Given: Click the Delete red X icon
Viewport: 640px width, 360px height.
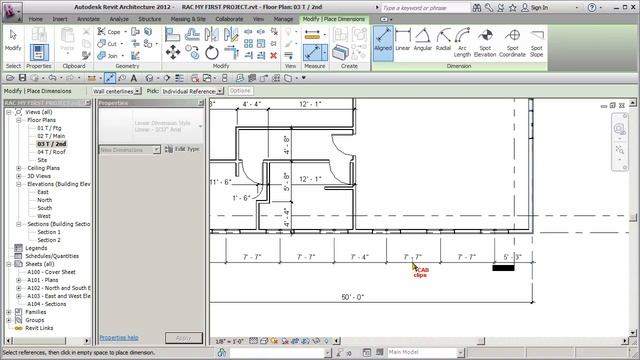Looking at the screenshot, I should click(274, 55).
